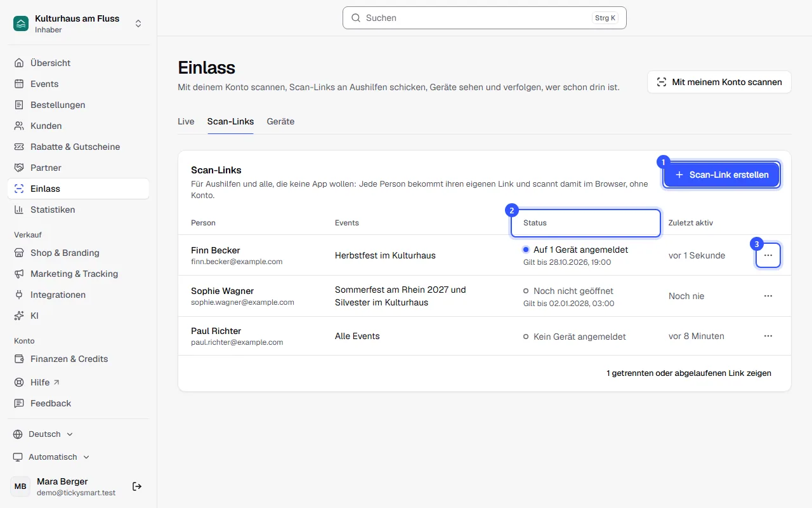Click the Feedback message icon
This screenshot has height=508, width=812.
[x=19, y=403]
